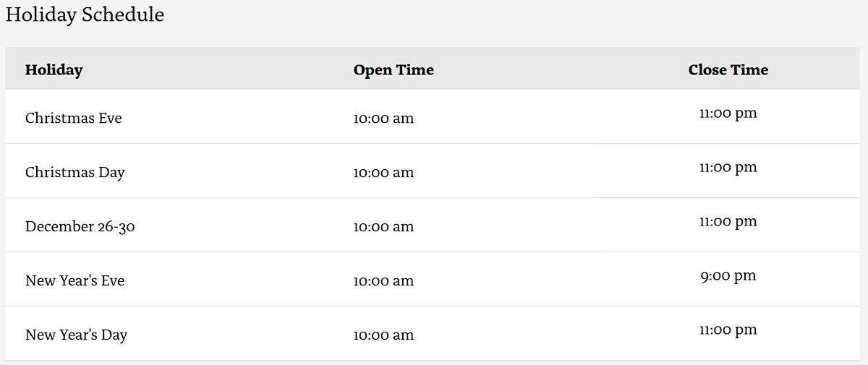The width and height of the screenshot is (868, 365).
Task: Click the Close Time column header
Action: (x=728, y=70)
